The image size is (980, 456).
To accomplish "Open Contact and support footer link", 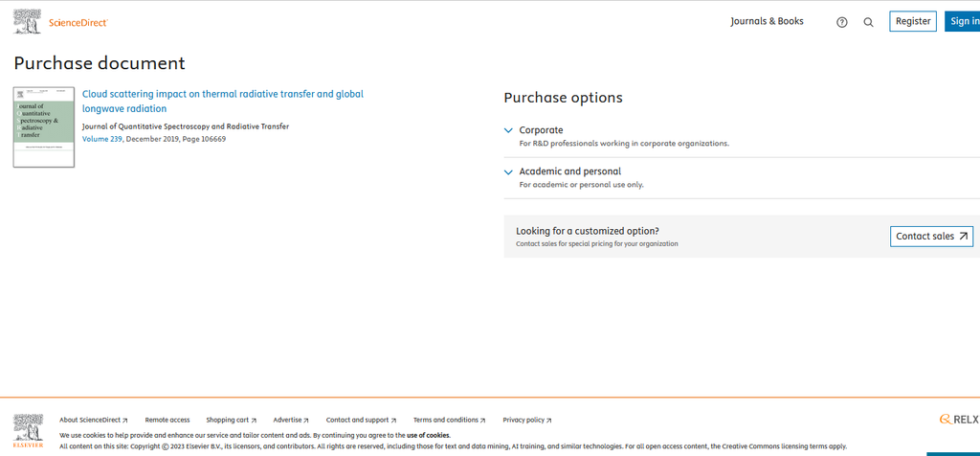I will (361, 420).
